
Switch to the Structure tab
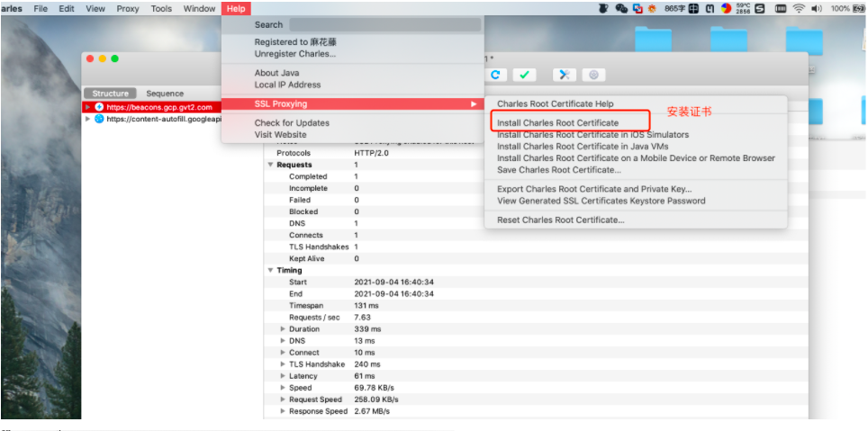point(110,94)
